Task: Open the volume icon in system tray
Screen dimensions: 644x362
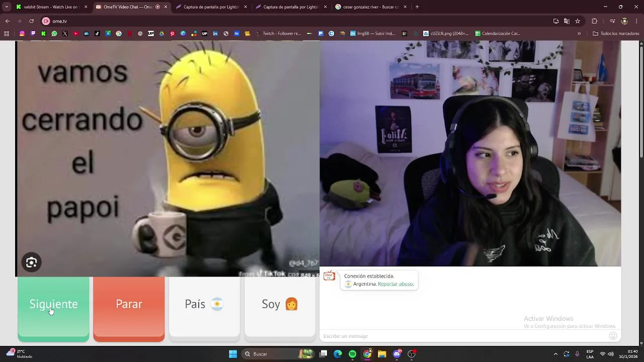Action: tap(612, 354)
